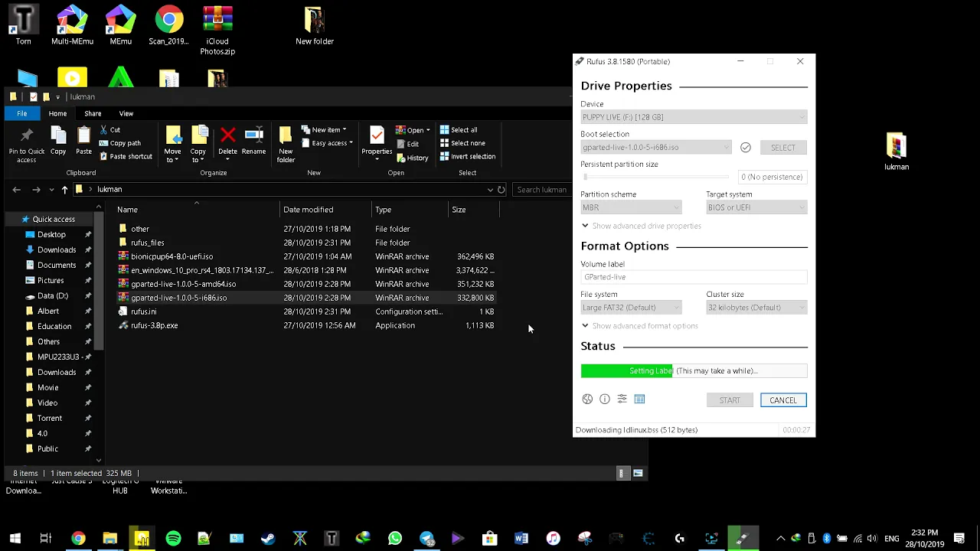Click SELECT button in Rufus
Viewport: 980px width, 551px height.
click(x=783, y=148)
